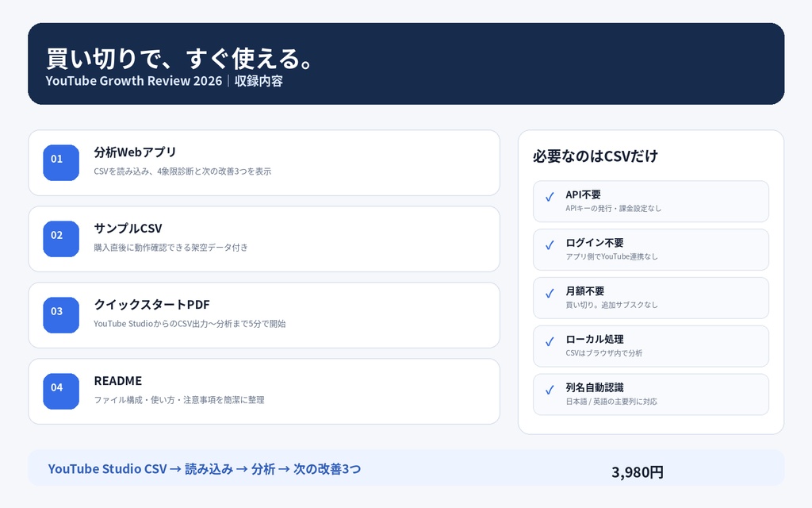Click the checkmark beside 列名自動認識
The height and width of the screenshot is (508, 812).
(550, 390)
